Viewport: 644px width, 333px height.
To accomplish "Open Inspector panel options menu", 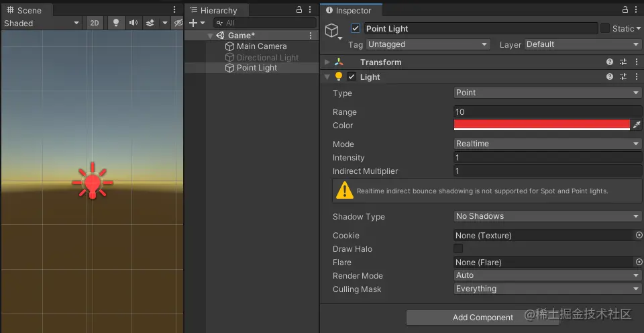I will pos(636,10).
